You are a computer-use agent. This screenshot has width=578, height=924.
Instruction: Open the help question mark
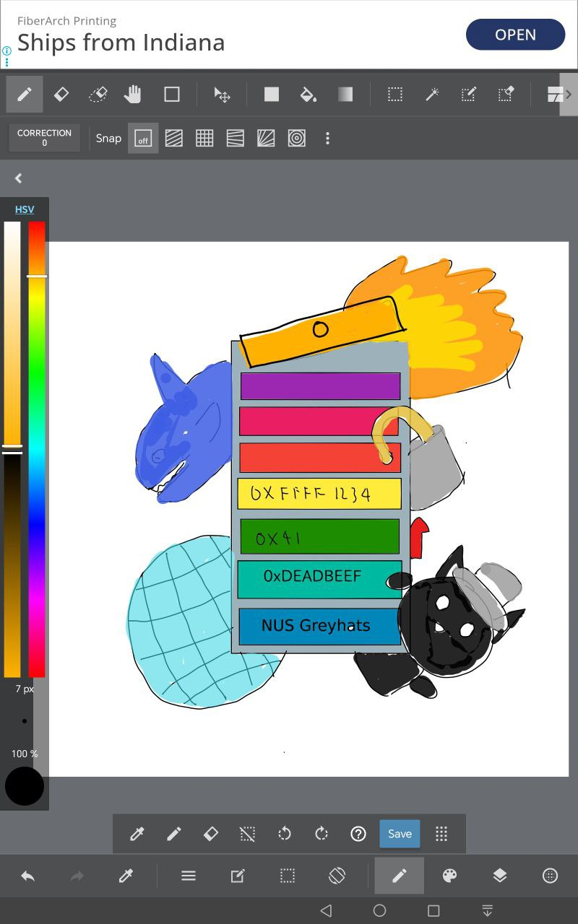click(358, 834)
